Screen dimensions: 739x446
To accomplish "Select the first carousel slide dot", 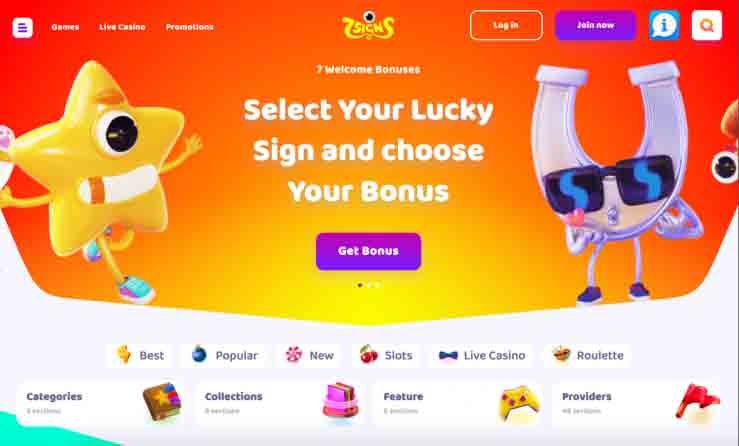I will [x=360, y=285].
